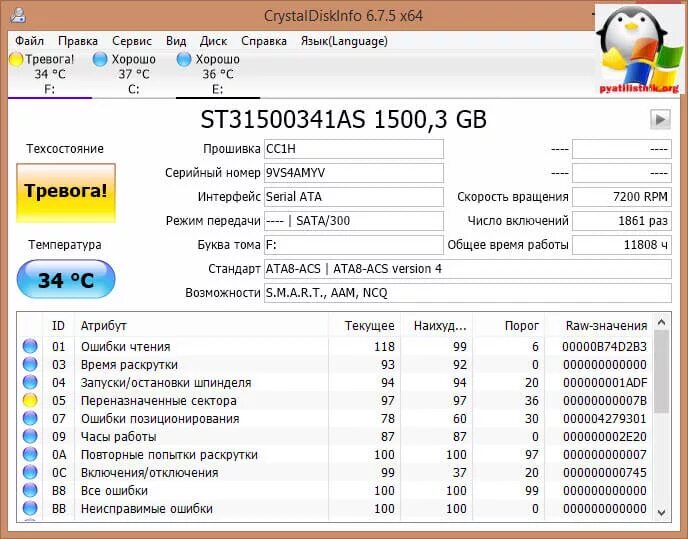Viewport: 688px width, 539px height.
Task: Click the blue icon for Повторные попытки раскрутки
Action: 30,454
